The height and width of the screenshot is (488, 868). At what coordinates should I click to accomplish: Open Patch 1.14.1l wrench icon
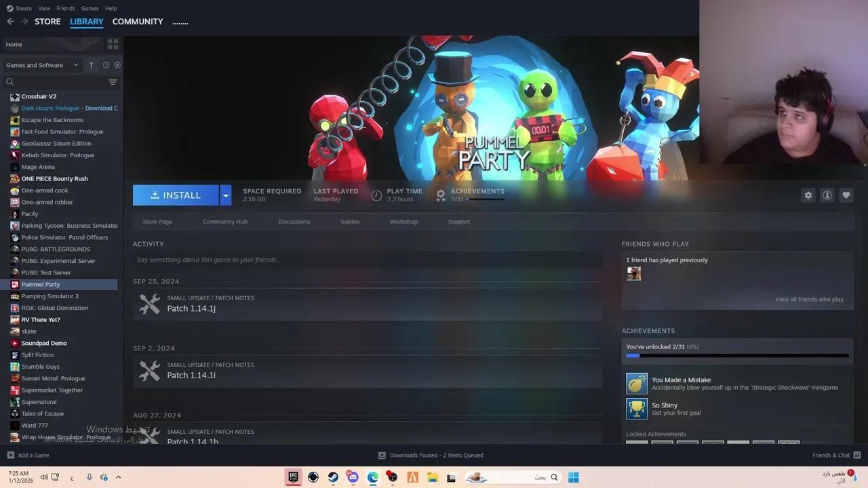[150, 371]
